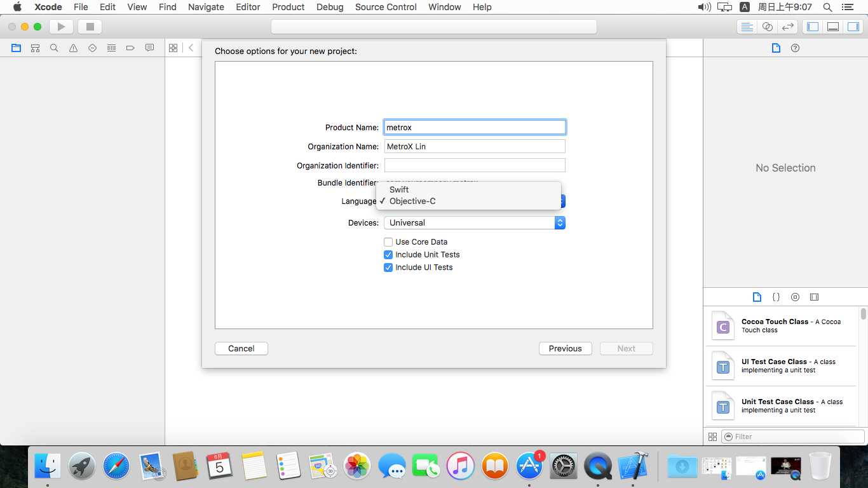This screenshot has width=868, height=488.
Task: Open the File menu
Action: coord(81,7)
